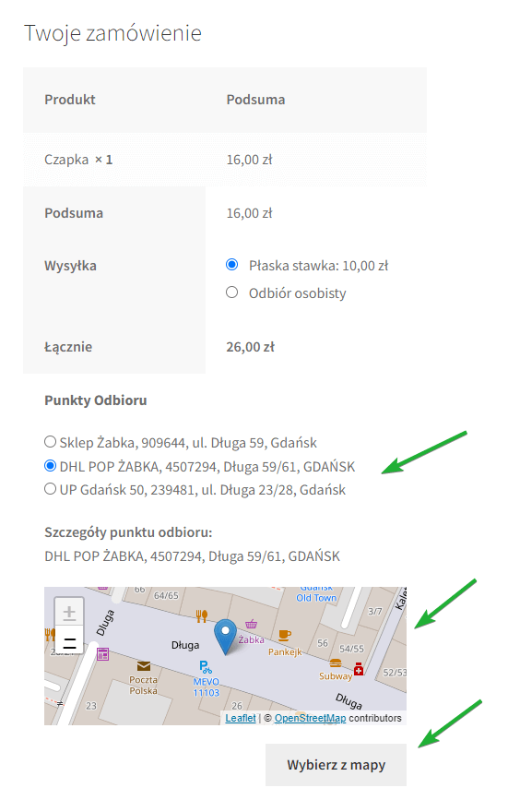Select Odbiór osobisty shipping option
The height and width of the screenshot is (812, 508).
231,293
